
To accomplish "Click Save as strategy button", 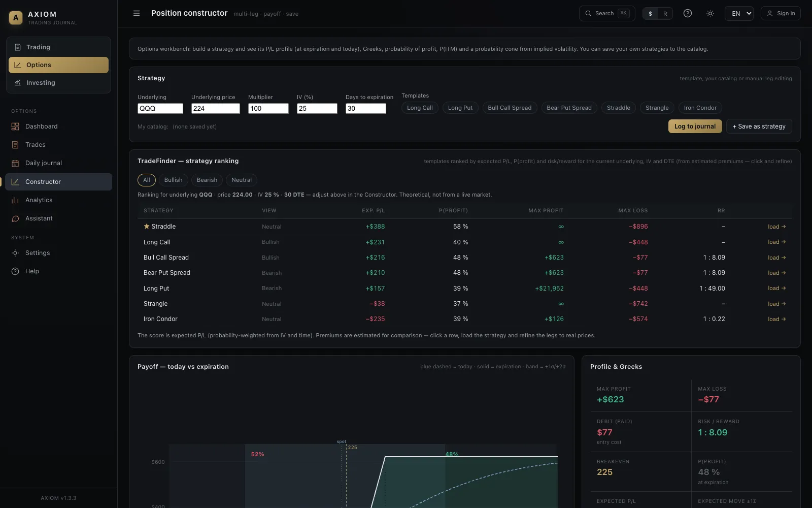I will tap(759, 126).
